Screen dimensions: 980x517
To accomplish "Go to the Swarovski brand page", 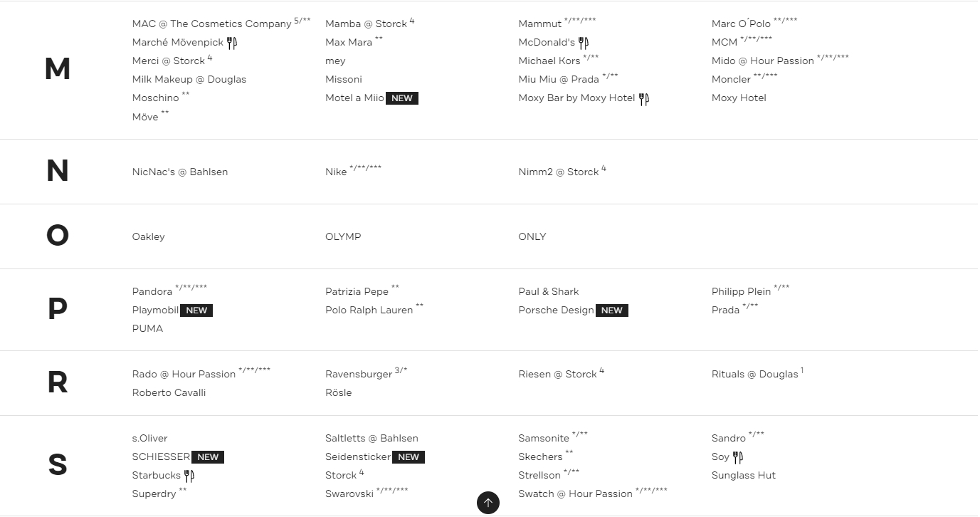I will (349, 493).
